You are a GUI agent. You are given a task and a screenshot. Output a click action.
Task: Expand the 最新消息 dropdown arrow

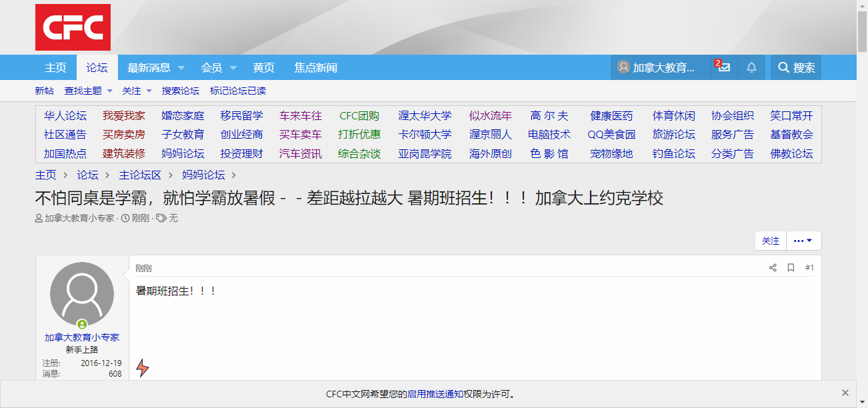tap(181, 67)
